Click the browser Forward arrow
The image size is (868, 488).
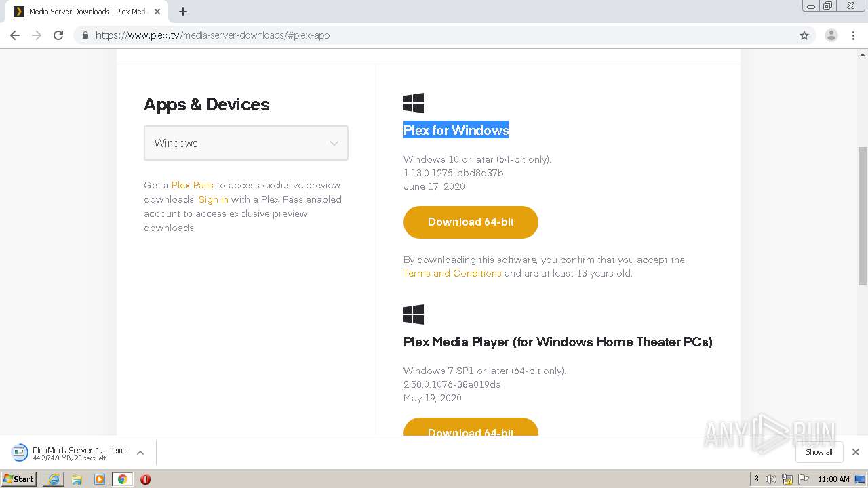(37, 35)
